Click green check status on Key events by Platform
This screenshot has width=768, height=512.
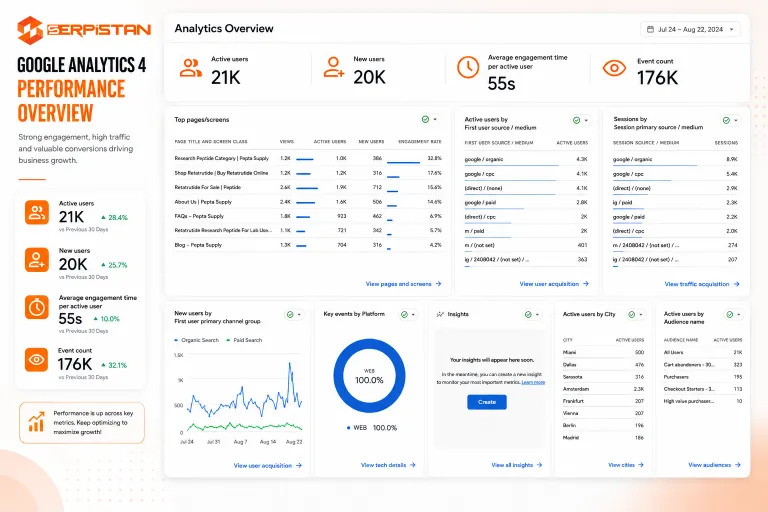click(x=404, y=315)
